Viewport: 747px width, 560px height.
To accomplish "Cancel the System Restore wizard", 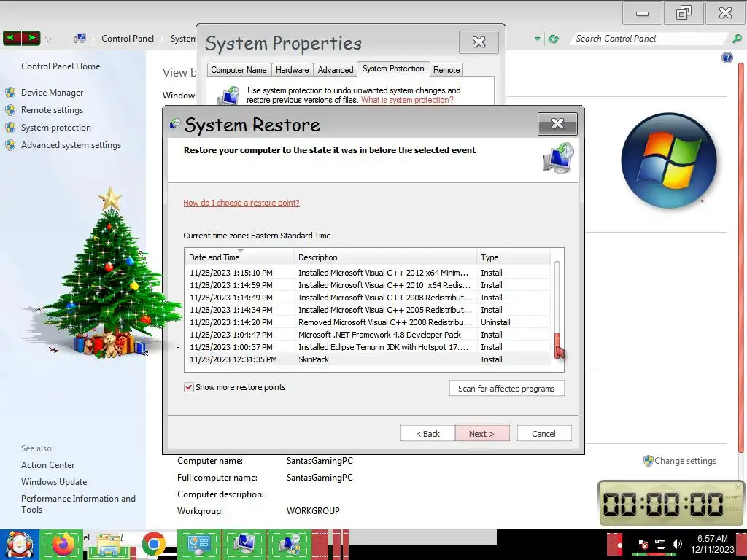I will tap(543, 434).
